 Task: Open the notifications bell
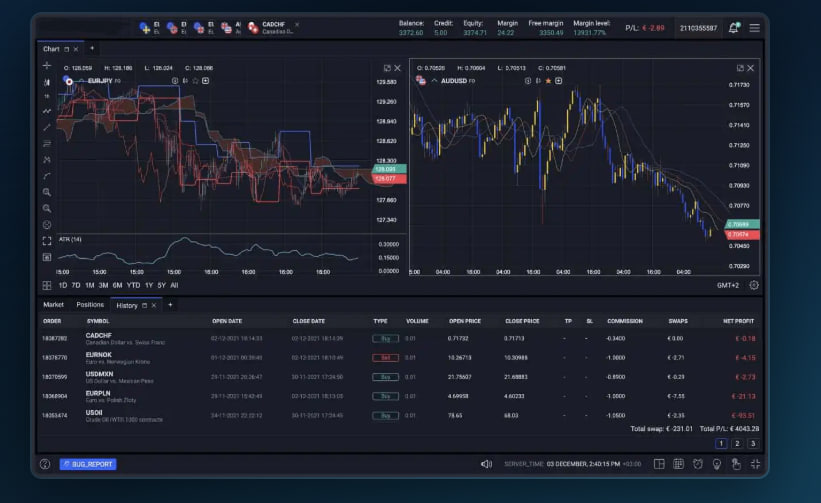[734, 28]
